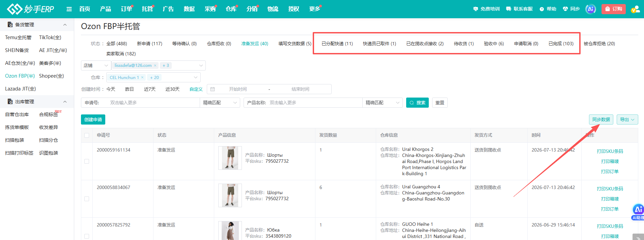This screenshot has height=240, width=644.
Task: Open the calendar icon in date range field
Action: pyautogui.click(x=213, y=89)
